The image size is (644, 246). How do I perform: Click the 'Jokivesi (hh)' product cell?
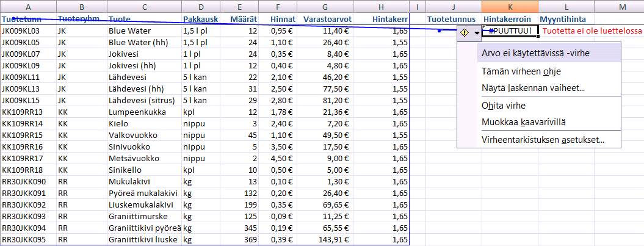(x=145, y=66)
